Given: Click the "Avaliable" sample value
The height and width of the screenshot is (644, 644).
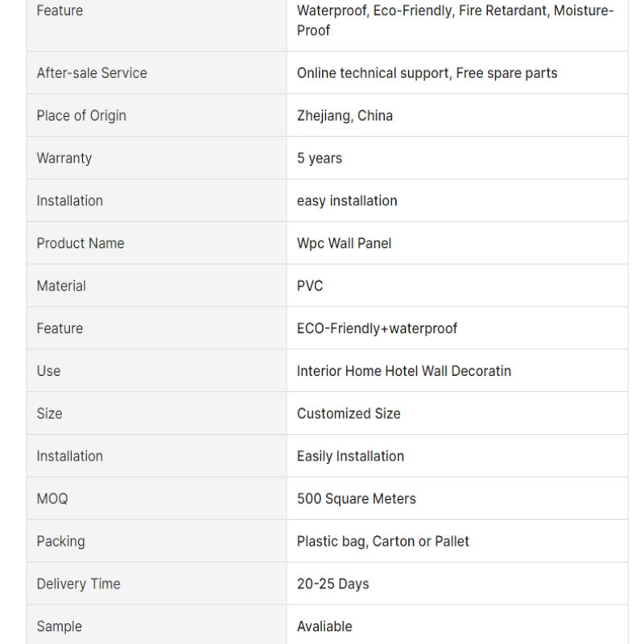Looking at the screenshot, I should point(324,626).
